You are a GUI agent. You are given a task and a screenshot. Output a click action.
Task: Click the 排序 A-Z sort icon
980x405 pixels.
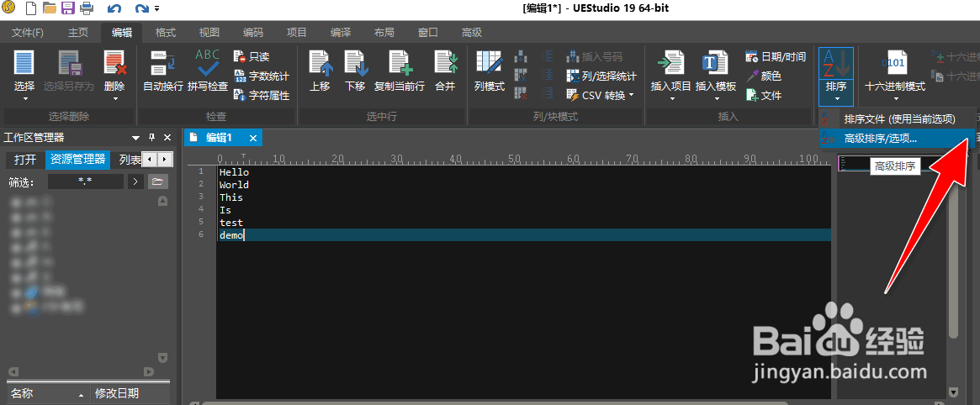835,64
